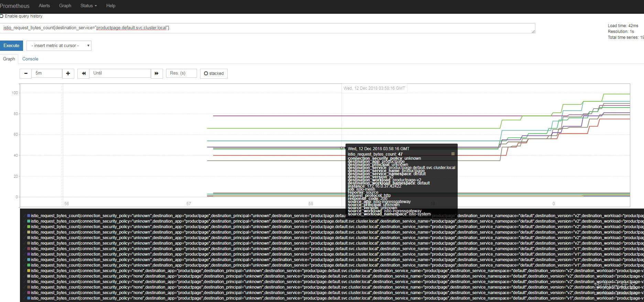Open the Help page
Viewport: 644px width, 302px height.
click(x=111, y=6)
